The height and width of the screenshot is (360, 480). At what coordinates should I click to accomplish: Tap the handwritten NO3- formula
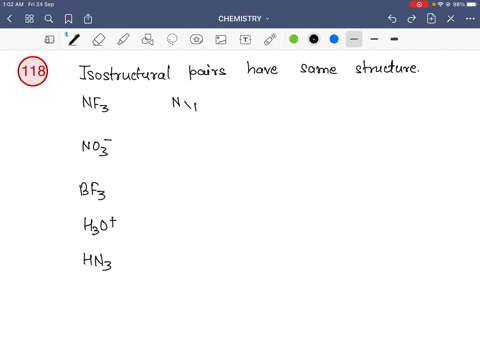coord(97,147)
